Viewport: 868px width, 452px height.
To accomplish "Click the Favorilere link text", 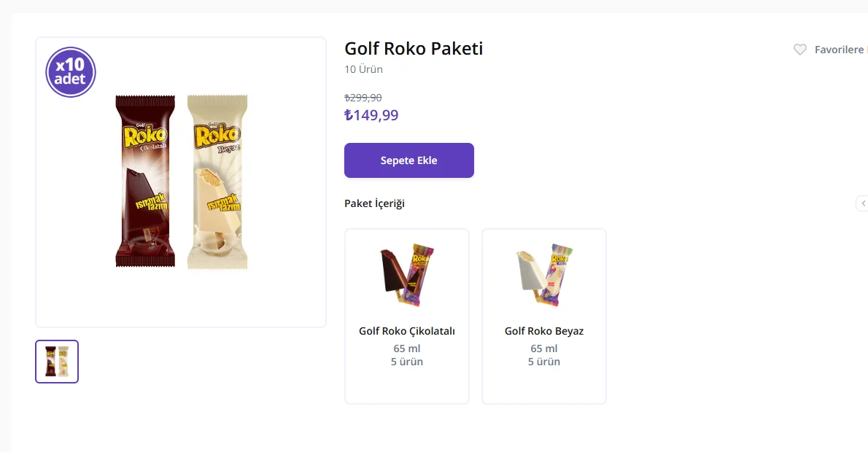I will (840, 50).
